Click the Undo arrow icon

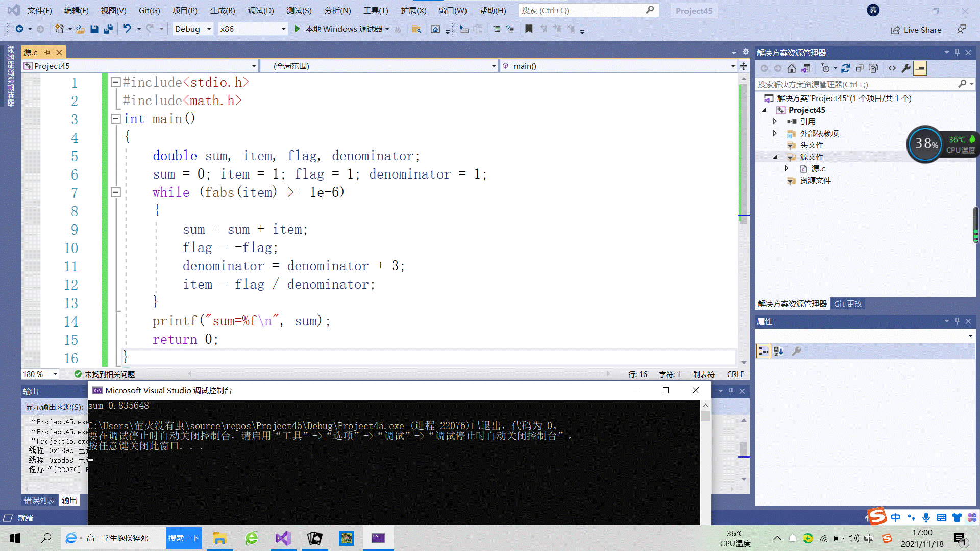[x=127, y=29]
